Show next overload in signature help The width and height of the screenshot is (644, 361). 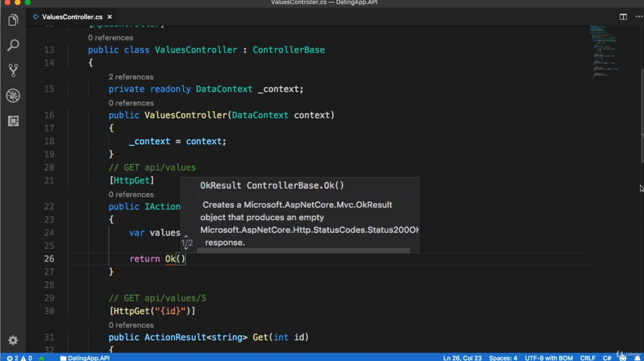(x=186, y=248)
